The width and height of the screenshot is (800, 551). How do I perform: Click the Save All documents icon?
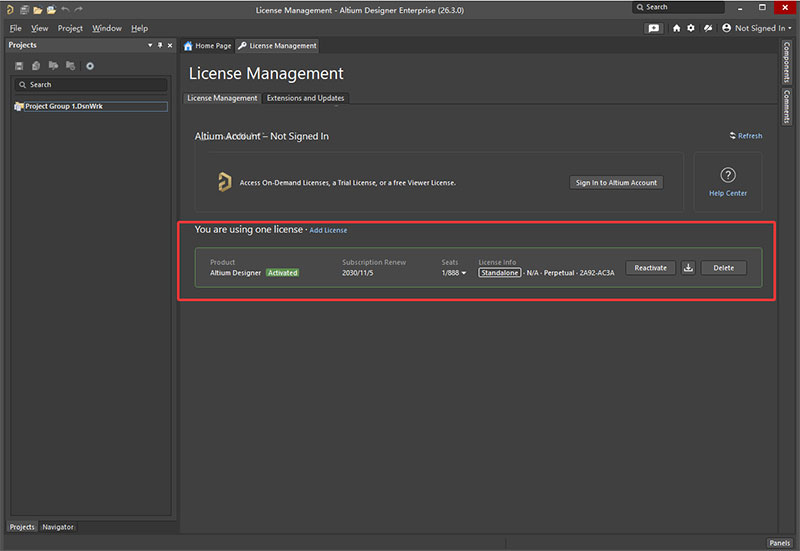click(24, 10)
